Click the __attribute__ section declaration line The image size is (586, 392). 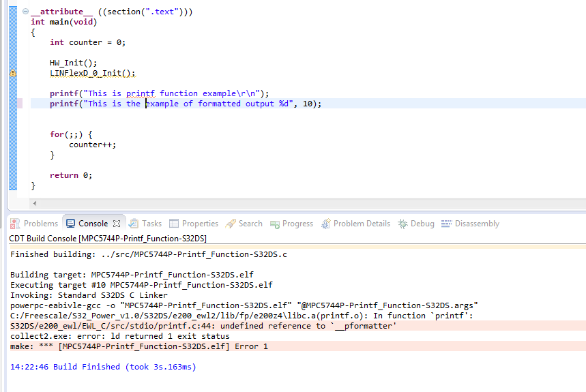[112, 12]
